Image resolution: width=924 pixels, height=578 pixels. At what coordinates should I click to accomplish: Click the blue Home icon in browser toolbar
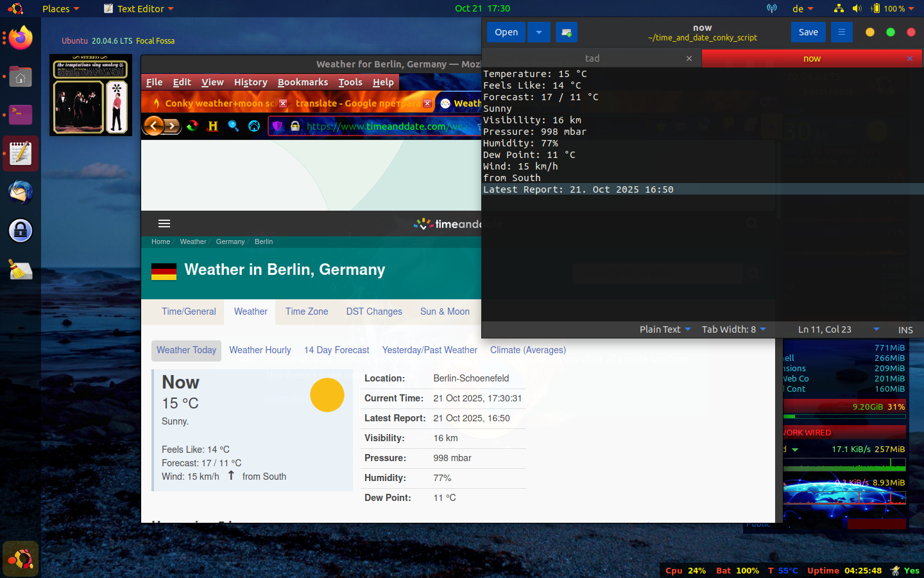(254, 126)
